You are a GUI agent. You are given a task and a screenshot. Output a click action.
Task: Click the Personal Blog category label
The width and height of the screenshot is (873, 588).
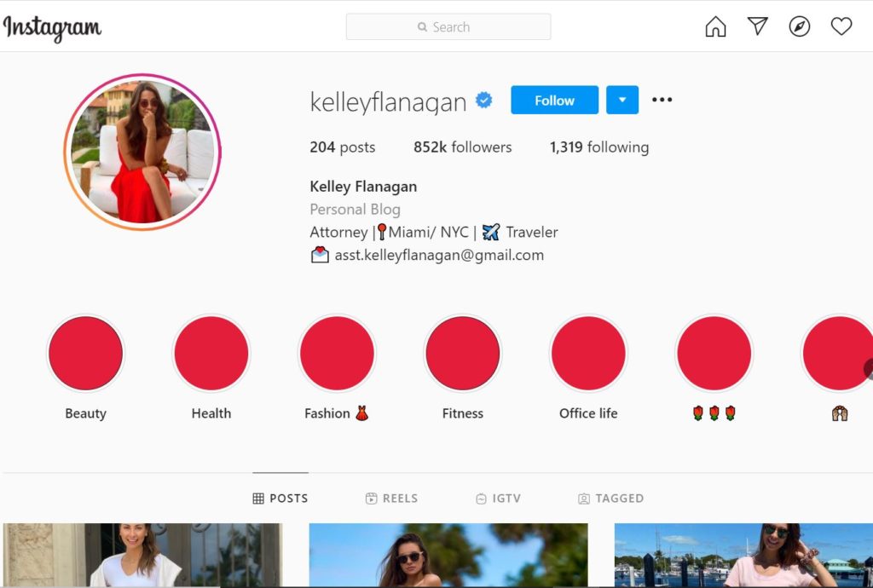tap(355, 209)
